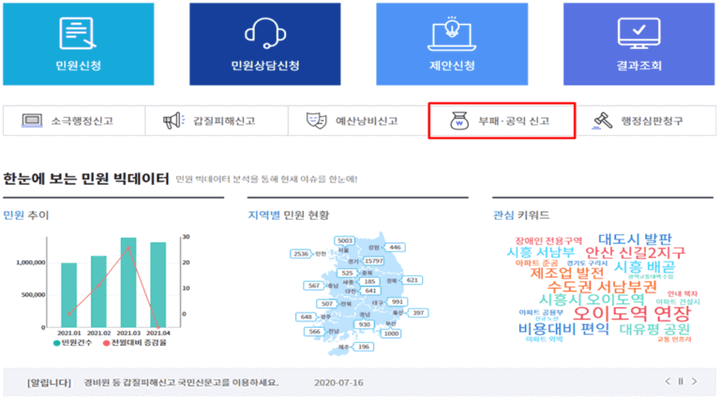This screenshot has width=720, height=400.
Task: Click the Gyeonggi value 15797 on map
Action: coord(373,261)
